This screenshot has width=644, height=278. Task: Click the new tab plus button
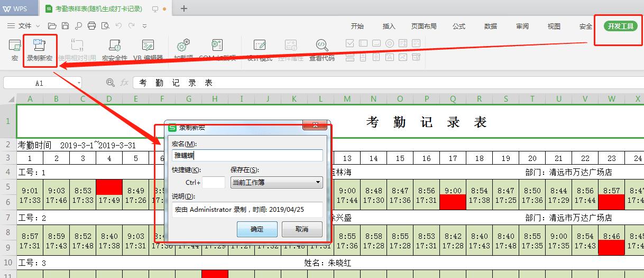pos(184,8)
